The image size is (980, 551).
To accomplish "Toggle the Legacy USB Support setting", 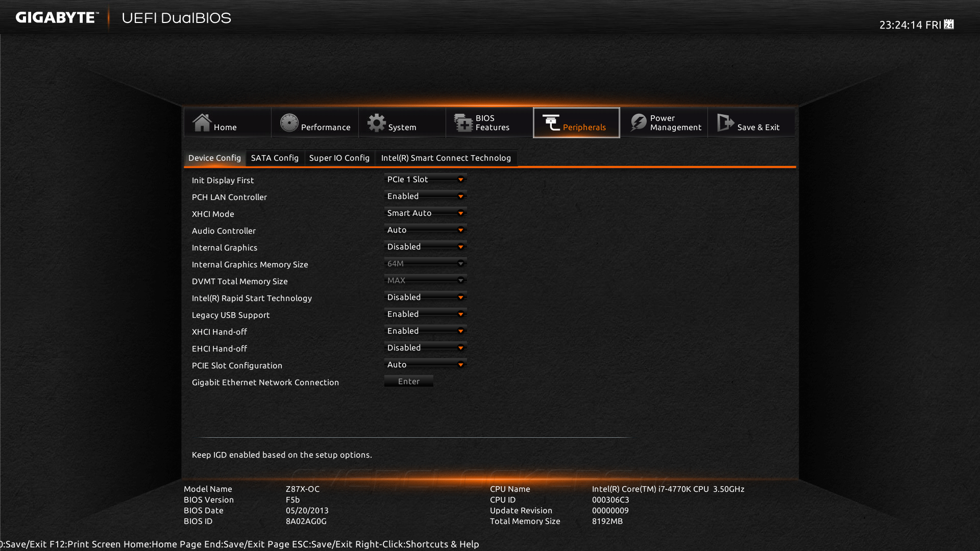I will 425,314.
